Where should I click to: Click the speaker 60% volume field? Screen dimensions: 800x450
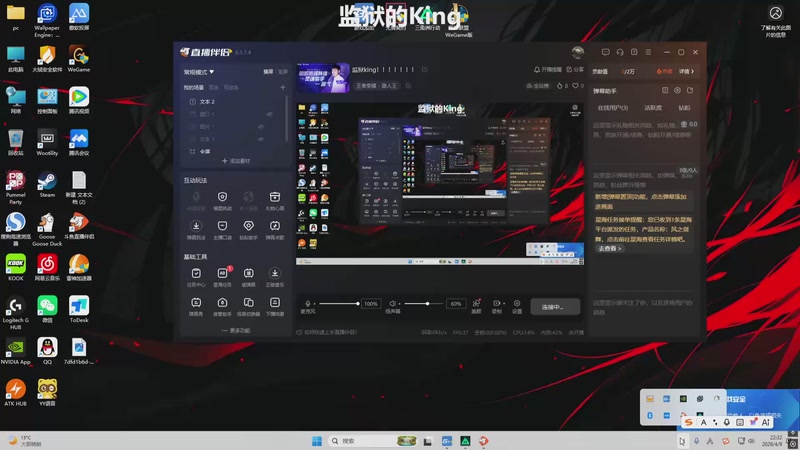coord(456,304)
